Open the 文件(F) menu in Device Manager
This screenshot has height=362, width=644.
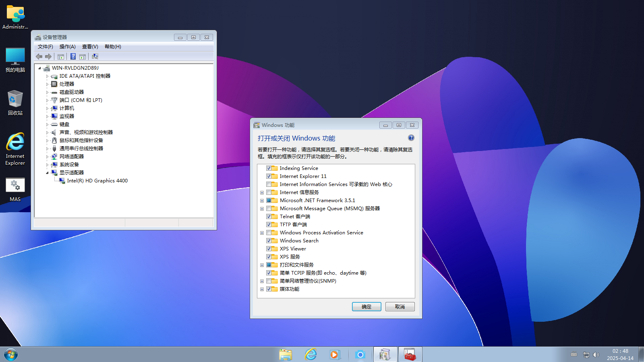[46, 47]
